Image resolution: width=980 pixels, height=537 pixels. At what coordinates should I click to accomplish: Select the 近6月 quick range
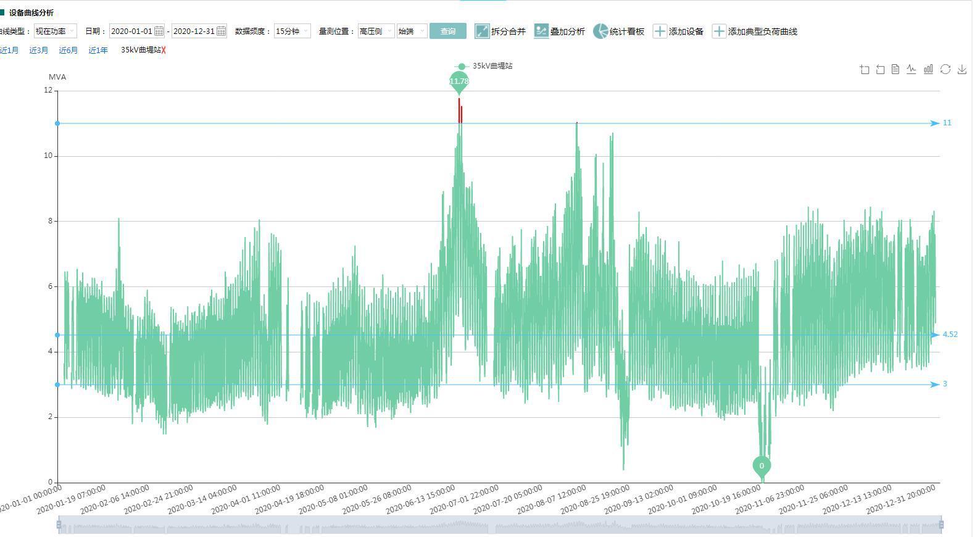tap(69, 51)
